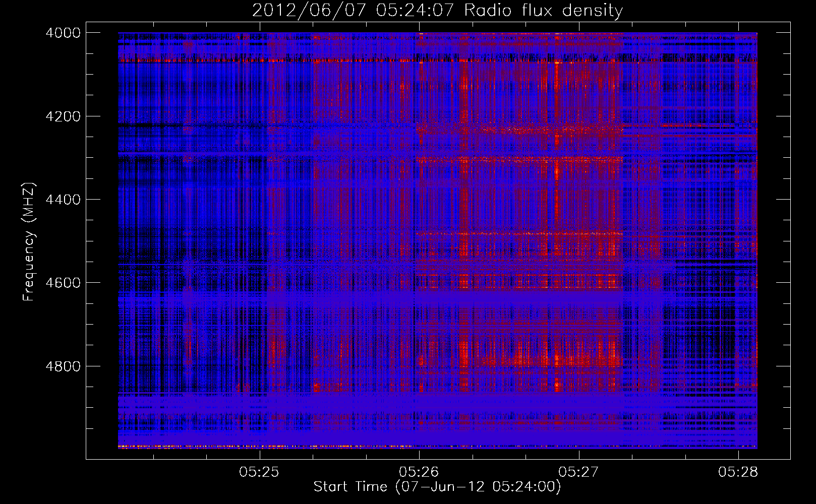Click the 4800 frequency axis label
The height and width of the screenshot is (504, 816).
click(63, 366)
